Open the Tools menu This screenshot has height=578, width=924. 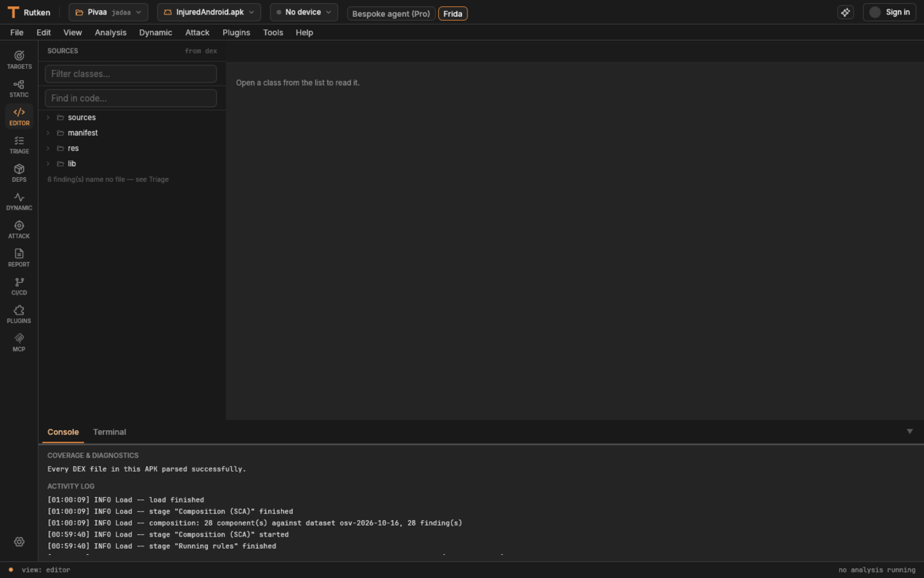pyautogui.click(x=273, y=32)
